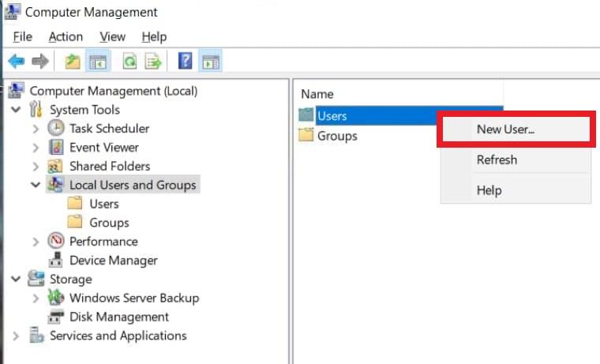Toggle Show/Hide Console Tree toolbar icon
600x364 pixels.
[x=97, y=62]
